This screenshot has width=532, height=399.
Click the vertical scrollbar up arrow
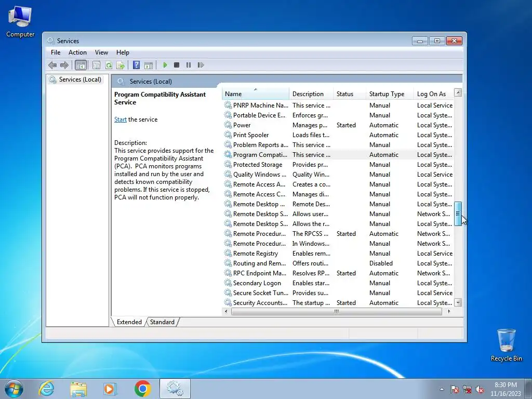458,92
